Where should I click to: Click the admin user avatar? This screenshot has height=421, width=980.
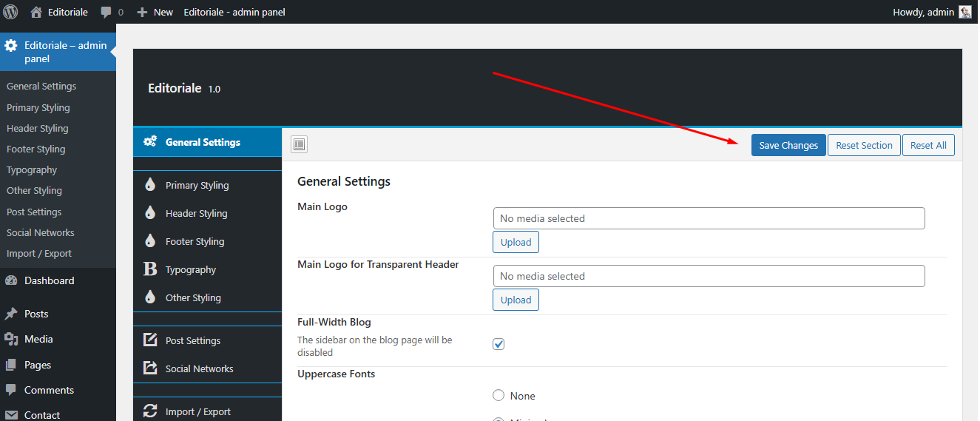coord(965,12)
